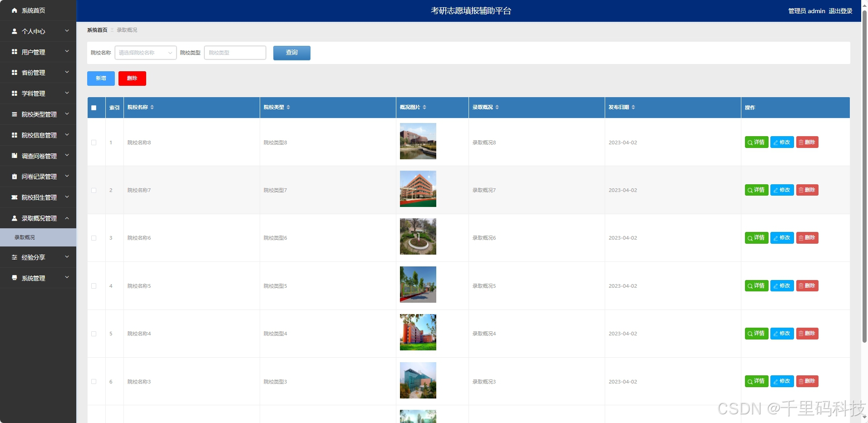The height and width of the screenshot is (423, 868).
Task: Go to 系统首页 breadcrumb link
Action: [97, 30]
